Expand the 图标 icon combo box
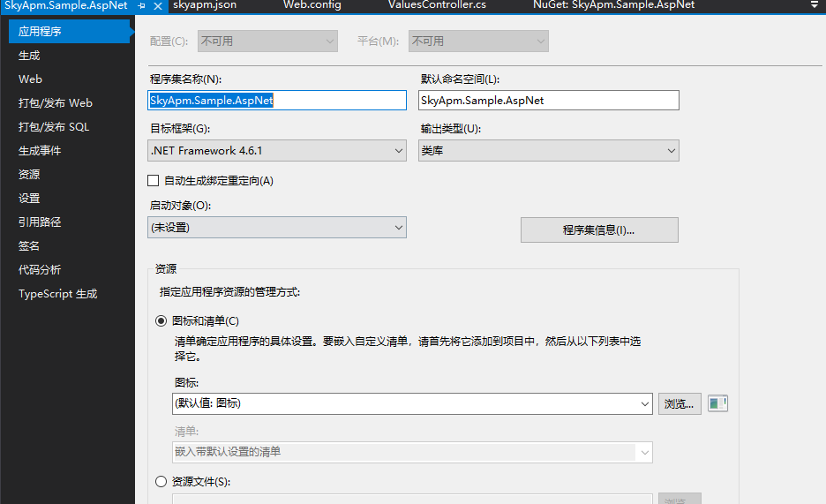Viewport: 826px width, 504px height. tap(412, 403)
